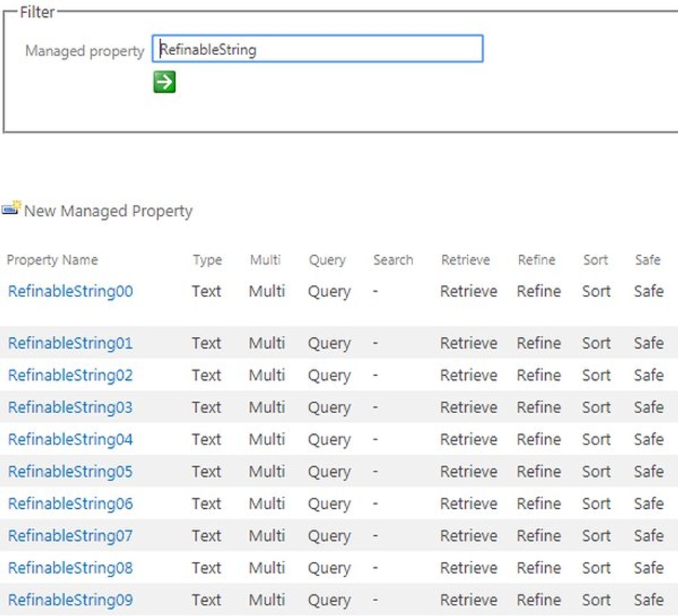Image resolution: width=678 pixels, height=616 pixels.
Task: Open the RefinableString05 property
Action: 68,471
